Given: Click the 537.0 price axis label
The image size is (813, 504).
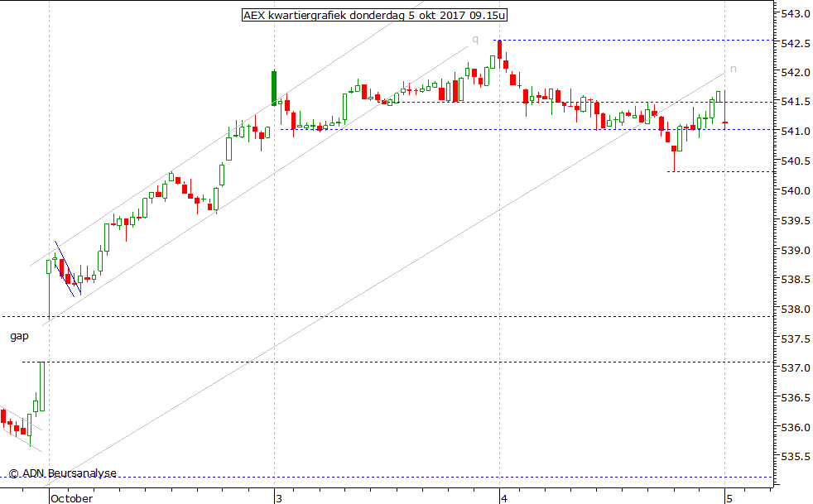Looking at the screenshot, I should click(795, 368).
